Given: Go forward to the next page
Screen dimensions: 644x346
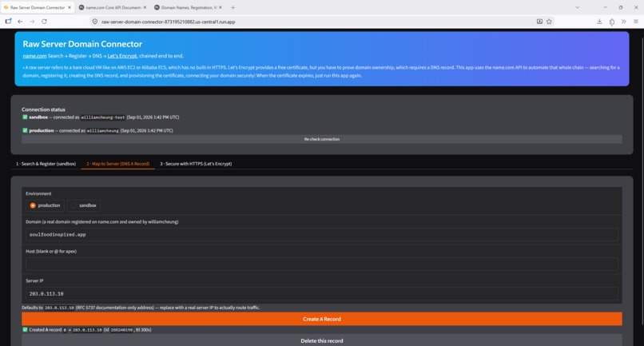Looking at the screenshot, I should coord(32,22).
